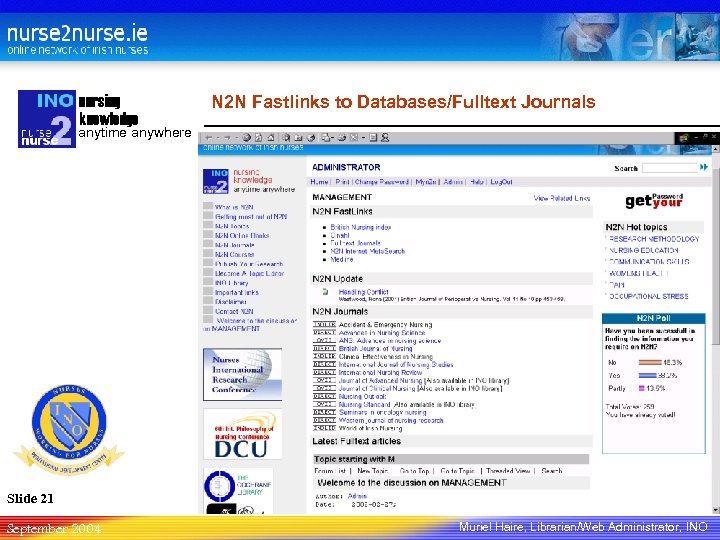Click the Messenger person icon in toolbar
The image size is (720, 540).
[x=385, y=137]
